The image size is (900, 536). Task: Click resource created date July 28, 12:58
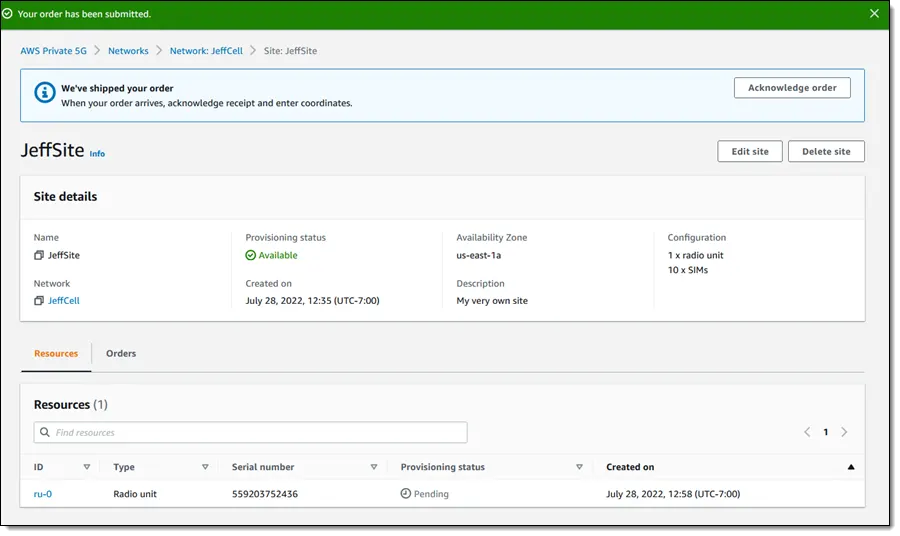coord(673,494)
